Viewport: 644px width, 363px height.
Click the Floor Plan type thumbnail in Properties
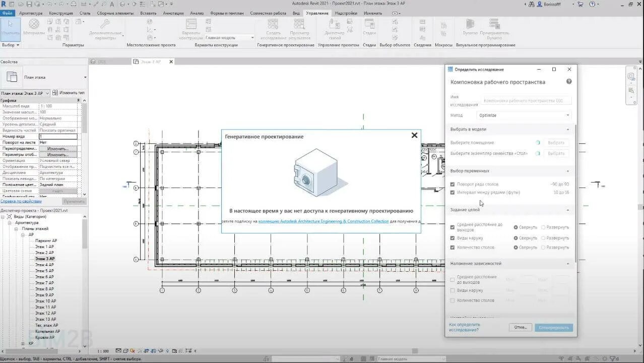pos(11,77)
